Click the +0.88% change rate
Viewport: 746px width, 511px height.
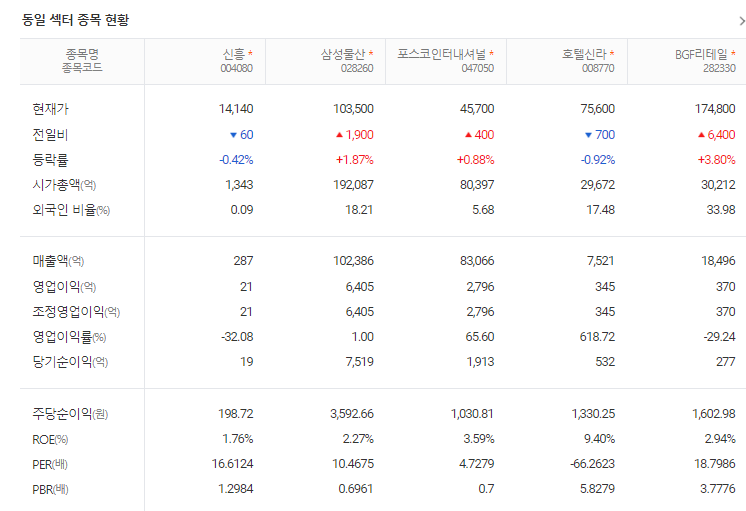pyautogui.click(x=476, y=160)
